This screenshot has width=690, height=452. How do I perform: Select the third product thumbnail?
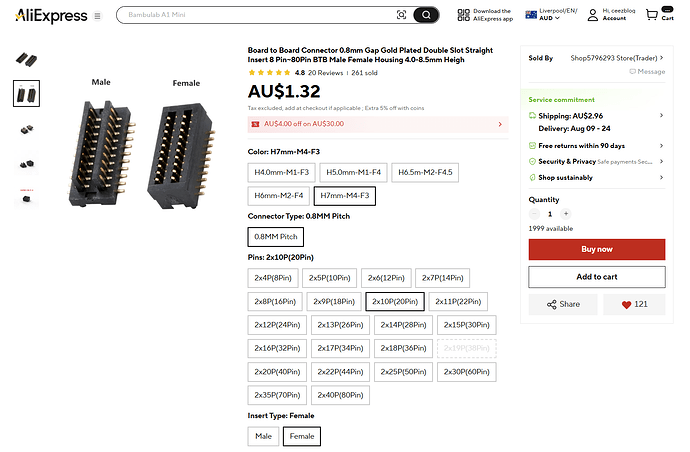(26, 129)
